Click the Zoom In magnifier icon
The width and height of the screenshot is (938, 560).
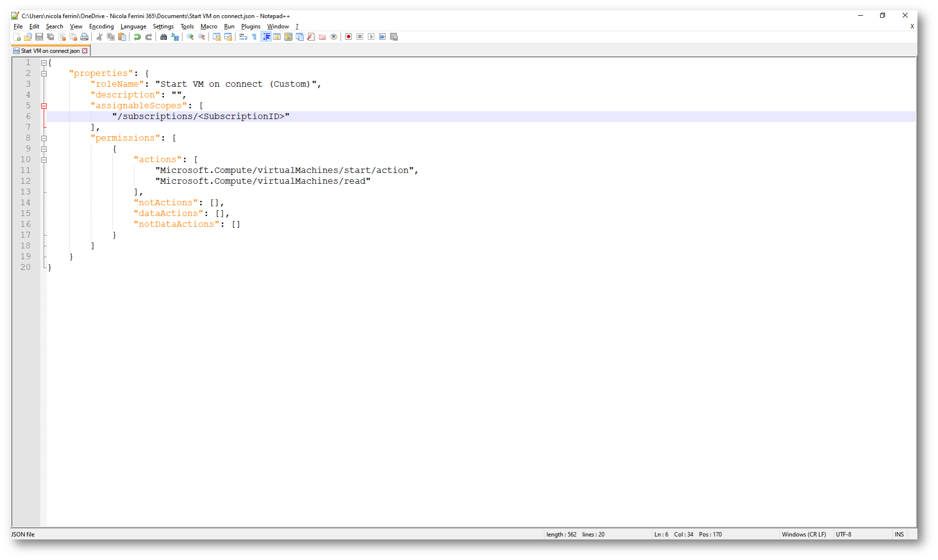(190, 37)
